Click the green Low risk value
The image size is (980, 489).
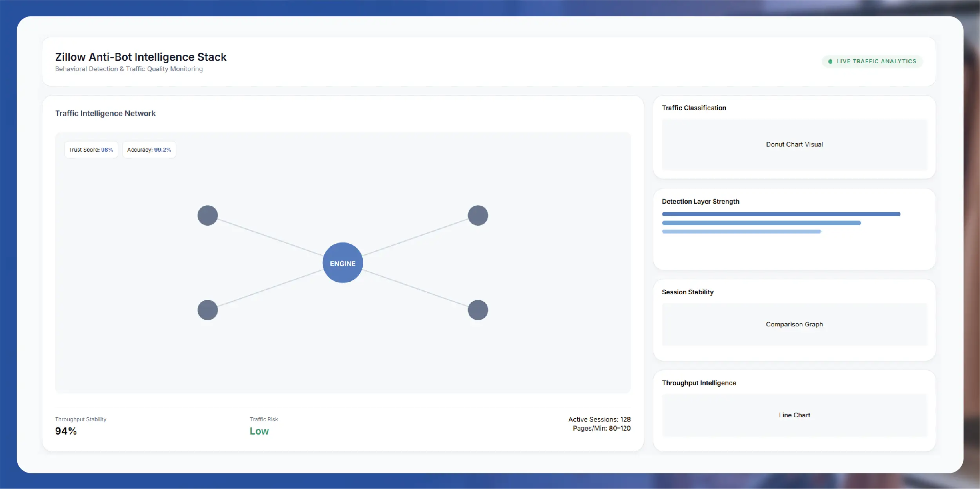click(259, 431)
